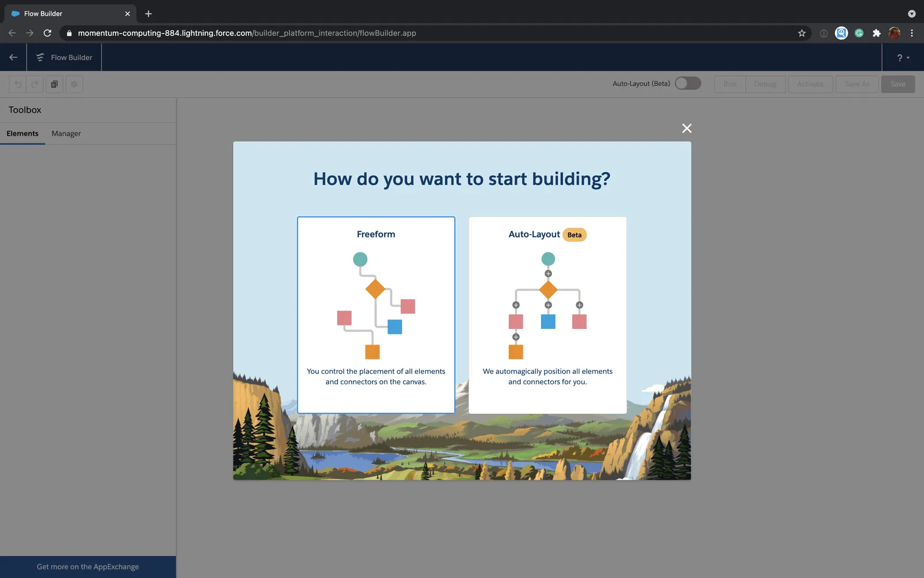Click the undo icon in toolbar

click(18, 84)
